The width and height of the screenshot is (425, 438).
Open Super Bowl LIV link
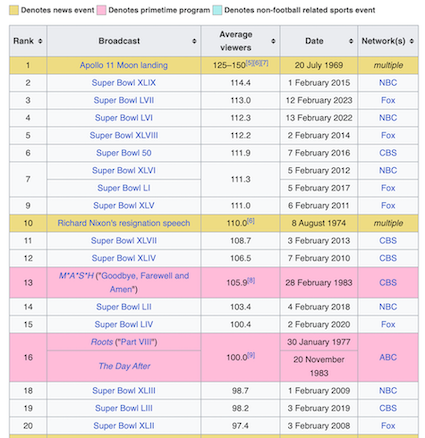[124, 324]
